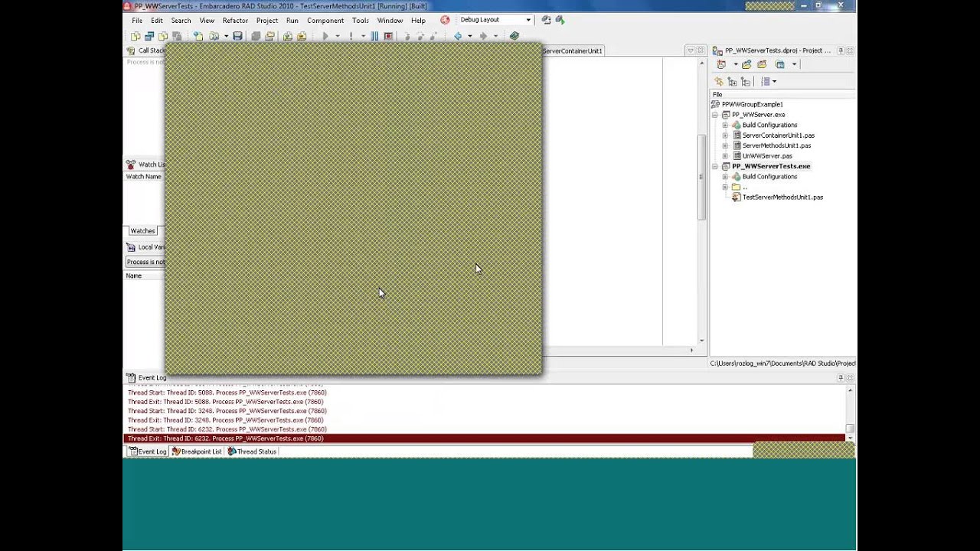Screen dimensions: 980x551
Task: Click the Expand all tree nodes icon
Action: (732, 81)
